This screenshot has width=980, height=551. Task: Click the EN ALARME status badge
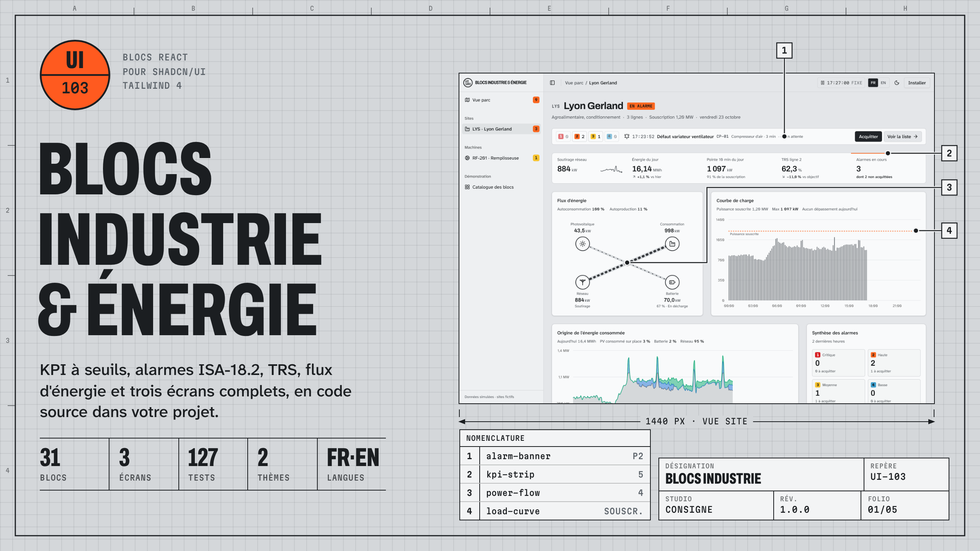pyautogui.click(x=641, y=106)
